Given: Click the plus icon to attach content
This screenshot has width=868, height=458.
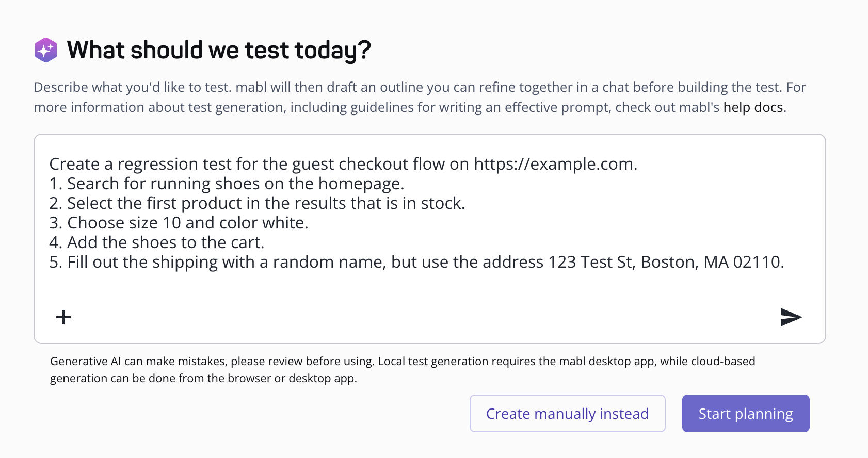Looking at the screenshot, I should [x=63, y=317].
